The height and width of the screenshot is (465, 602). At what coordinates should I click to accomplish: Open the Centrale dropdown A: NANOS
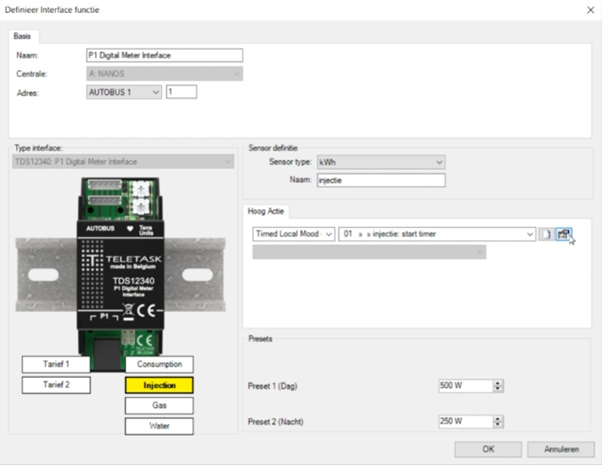pos(164,74)
